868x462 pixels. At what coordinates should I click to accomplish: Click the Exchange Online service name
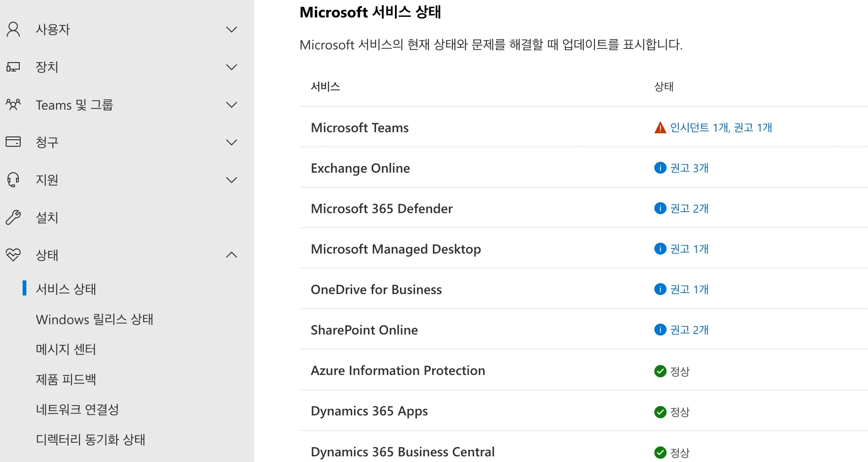pos(360,168)
